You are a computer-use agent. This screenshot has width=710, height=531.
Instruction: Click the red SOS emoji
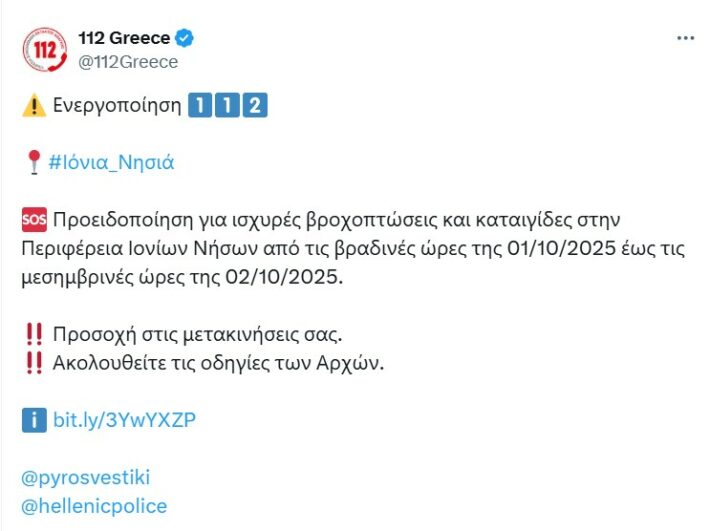coord(33,219)
